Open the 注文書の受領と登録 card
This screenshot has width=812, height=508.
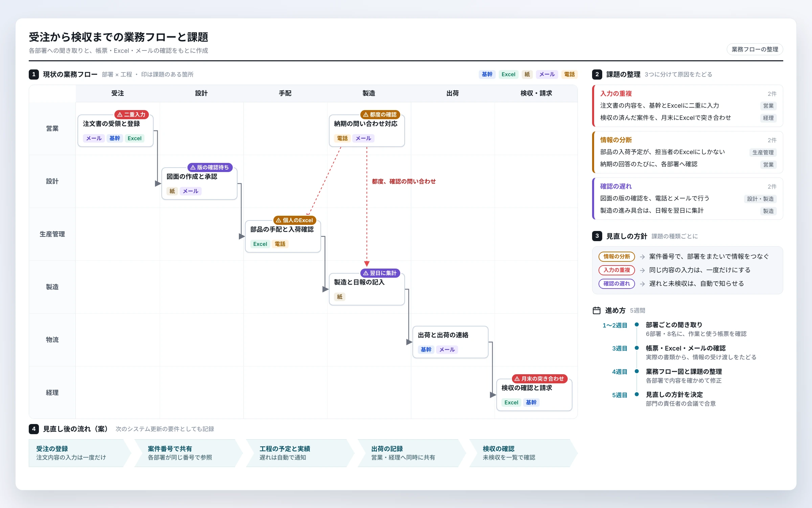115,131
